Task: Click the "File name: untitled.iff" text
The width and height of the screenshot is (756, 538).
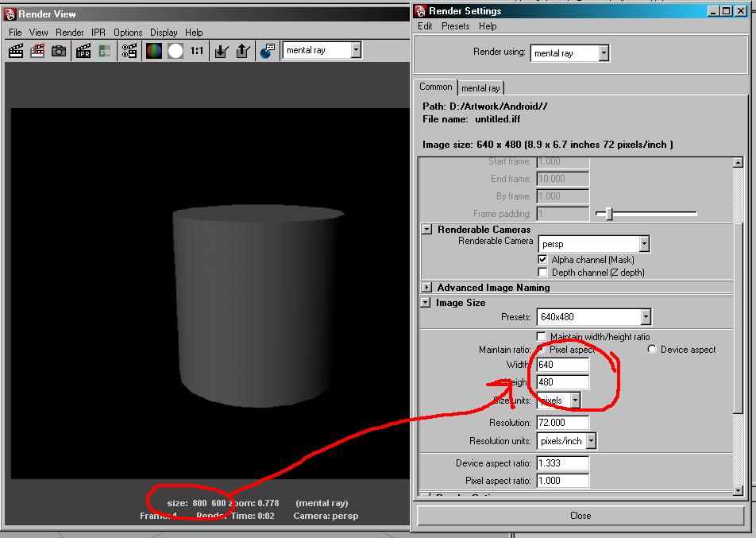Action: point(471,119)
